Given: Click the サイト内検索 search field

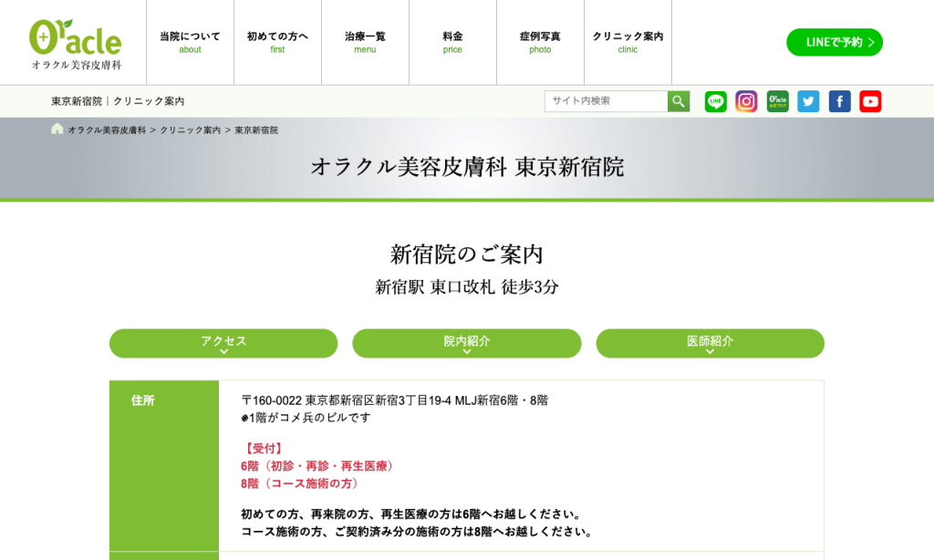Looking at the screenshot, I should 606,101.
